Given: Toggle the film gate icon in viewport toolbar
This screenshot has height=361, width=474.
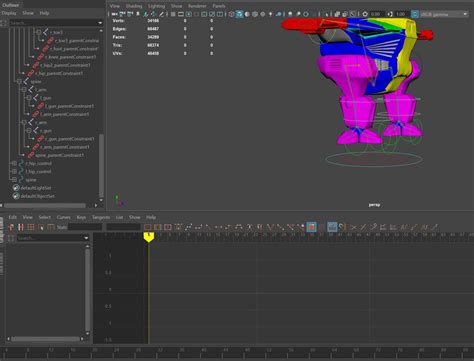Looking at the screenshot, I should 181,14.
